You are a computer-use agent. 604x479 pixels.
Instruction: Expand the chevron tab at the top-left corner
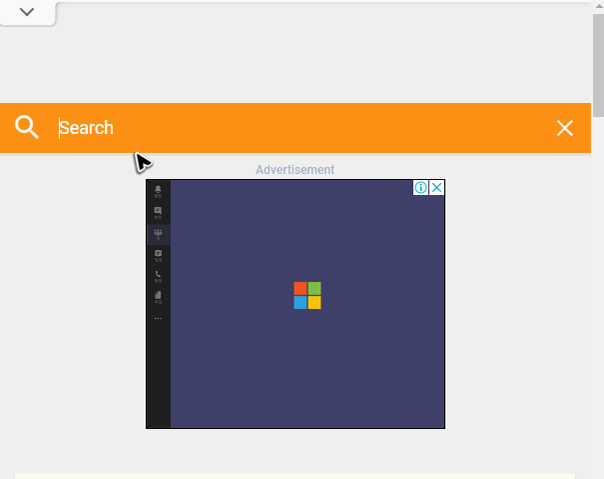point(27,12)
